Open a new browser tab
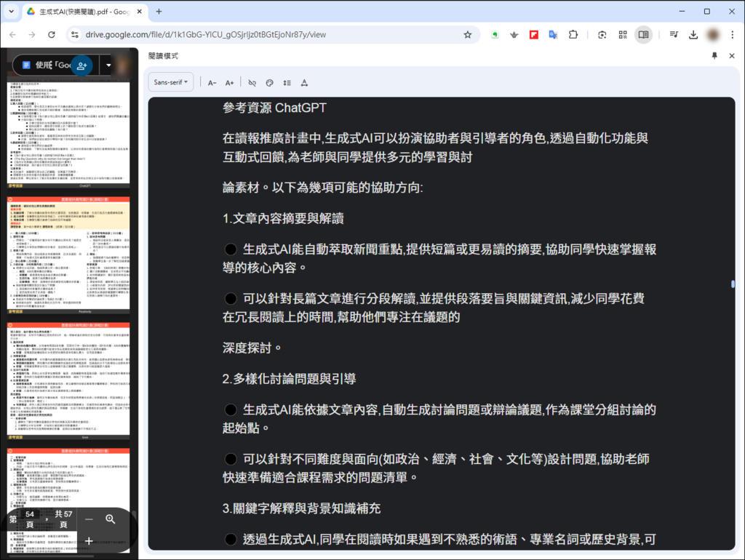This screenshot has width=745, height=560. tap(159, 12)
